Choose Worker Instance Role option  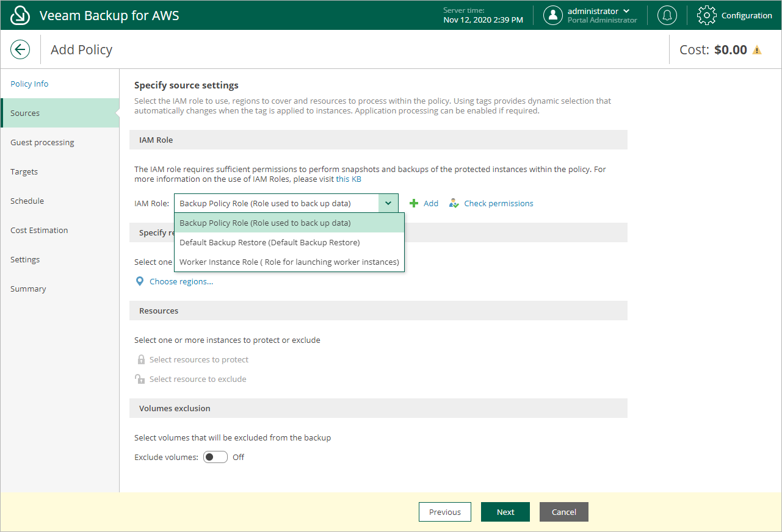tap(289, 262)
